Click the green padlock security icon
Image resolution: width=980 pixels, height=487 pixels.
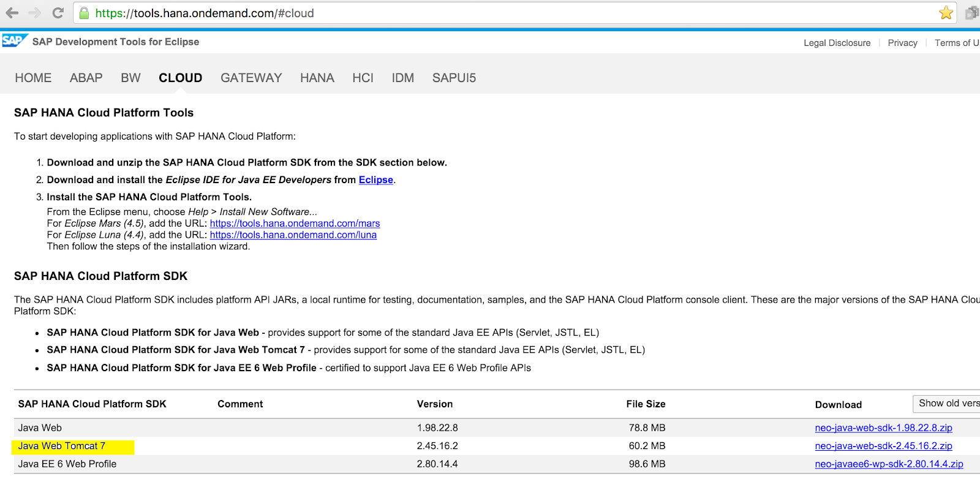85,13
